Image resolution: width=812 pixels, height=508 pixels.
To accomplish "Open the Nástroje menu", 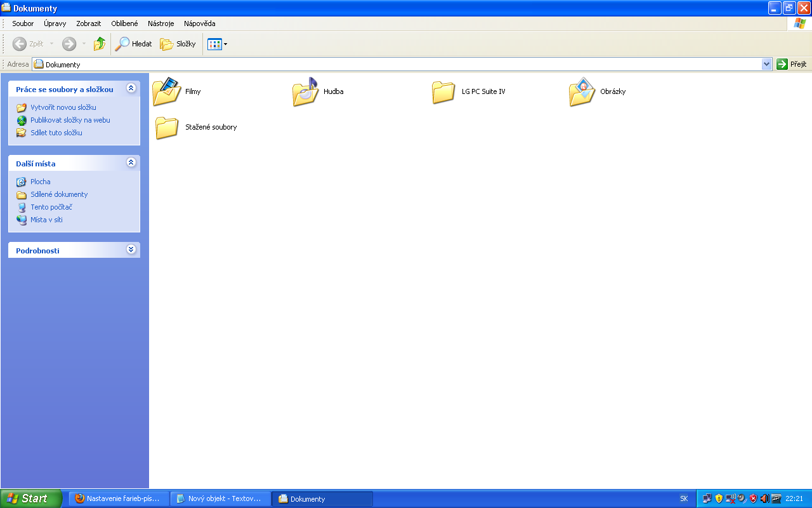I will (x=160, y=23).
